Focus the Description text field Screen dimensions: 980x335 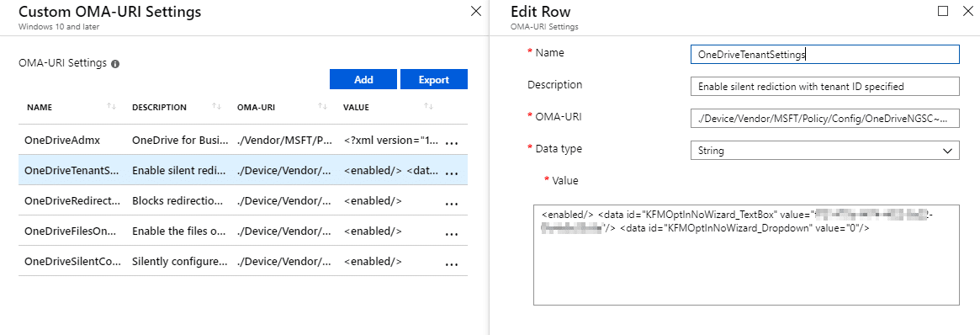coord(825,86)
